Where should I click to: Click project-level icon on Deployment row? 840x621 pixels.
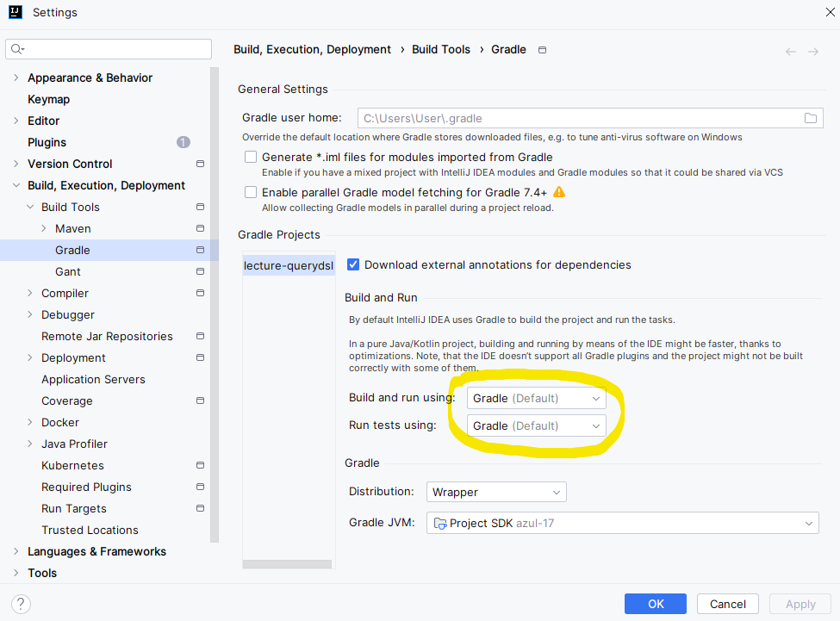[201, 357]
